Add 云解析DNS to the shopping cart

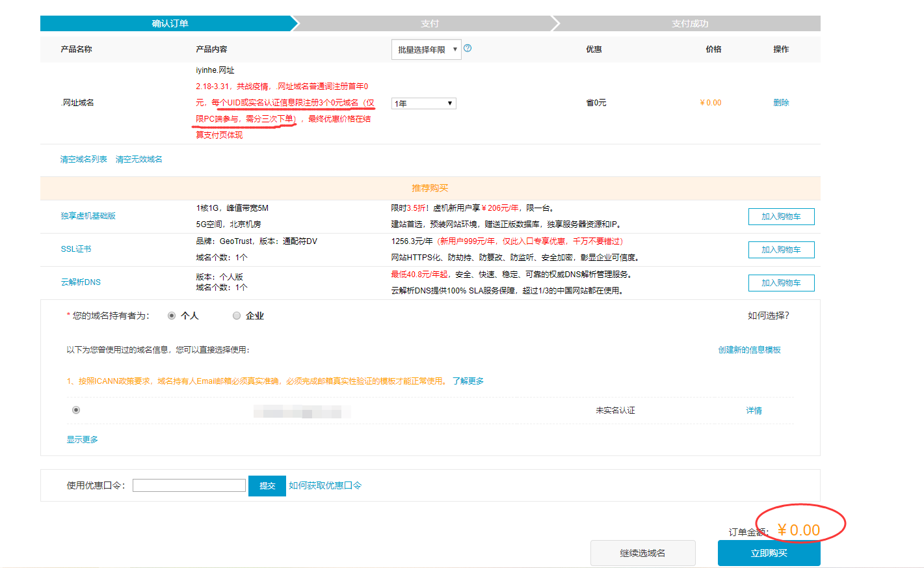(781, 283)
